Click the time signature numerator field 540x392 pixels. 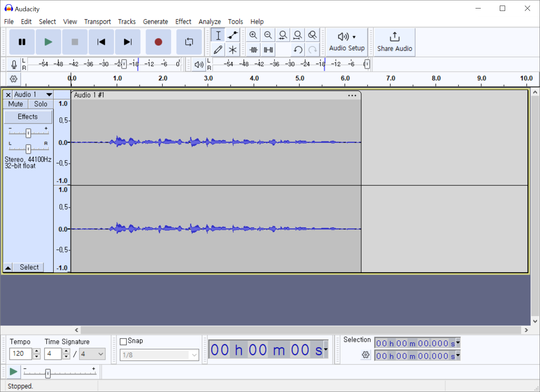(x=53, y=354)
